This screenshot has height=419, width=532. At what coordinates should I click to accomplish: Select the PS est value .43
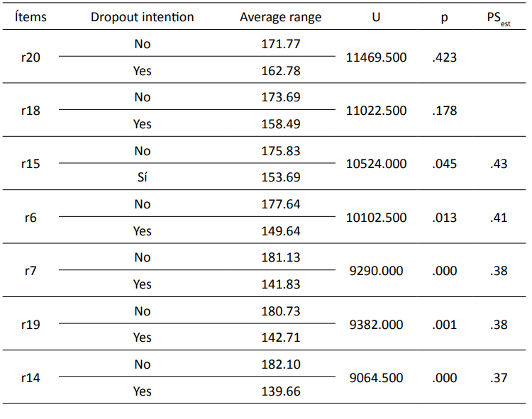point(499,164)
